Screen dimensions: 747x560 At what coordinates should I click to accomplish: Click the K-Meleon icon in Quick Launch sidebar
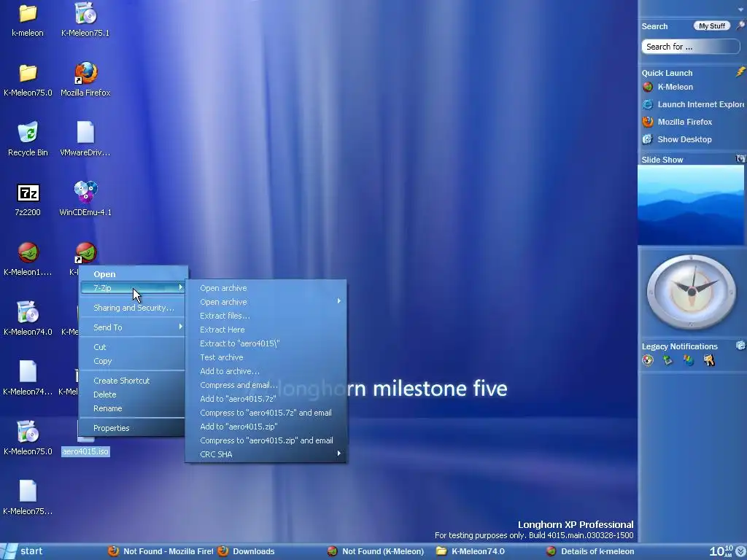pyautogui.click(x=648, y=87)
